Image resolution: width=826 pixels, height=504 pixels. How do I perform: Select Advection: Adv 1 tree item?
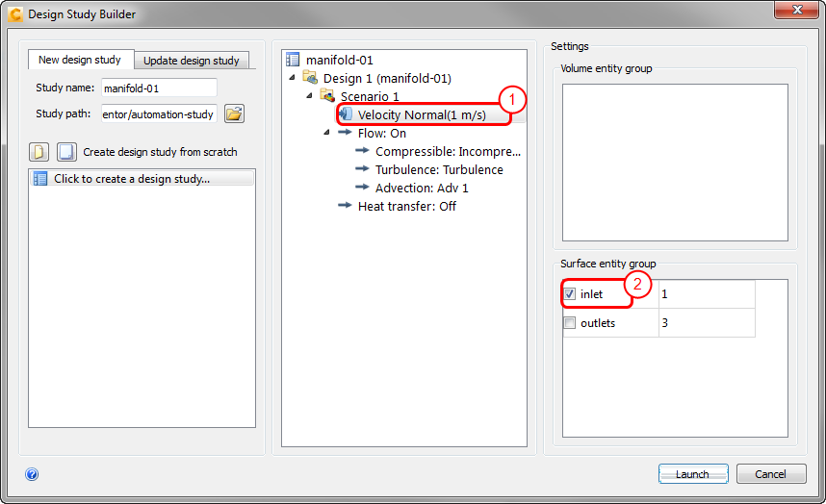click(x=422, y=188)
